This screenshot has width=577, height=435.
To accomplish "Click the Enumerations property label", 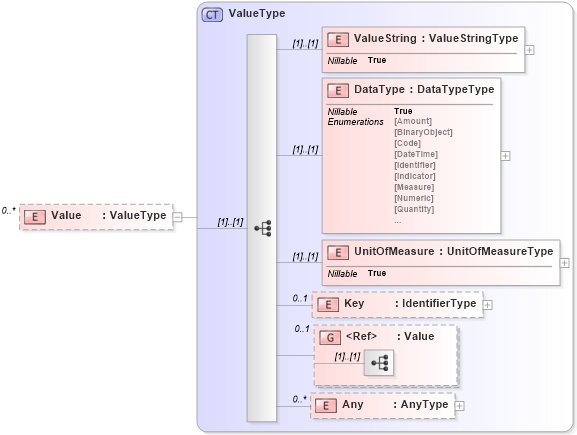I will (x=355, y=122).
